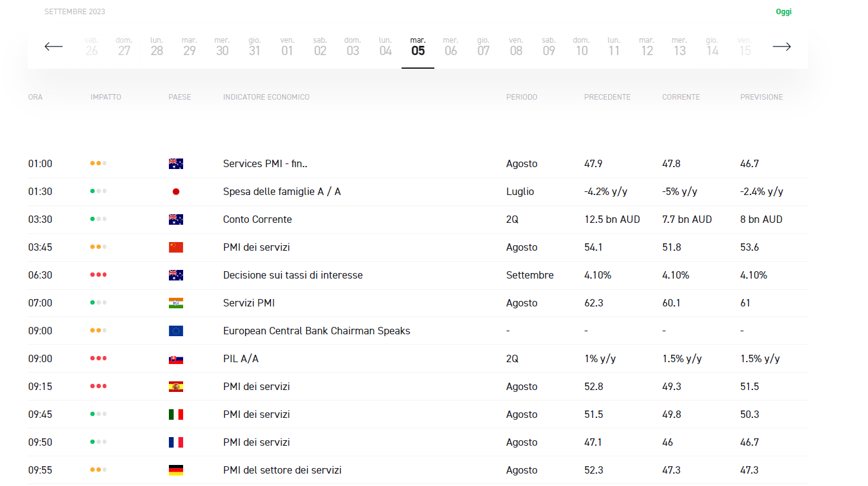Select the EU flag on Central Bank Chairman row
Screen dimensions: 868x486
pos(176,331)
